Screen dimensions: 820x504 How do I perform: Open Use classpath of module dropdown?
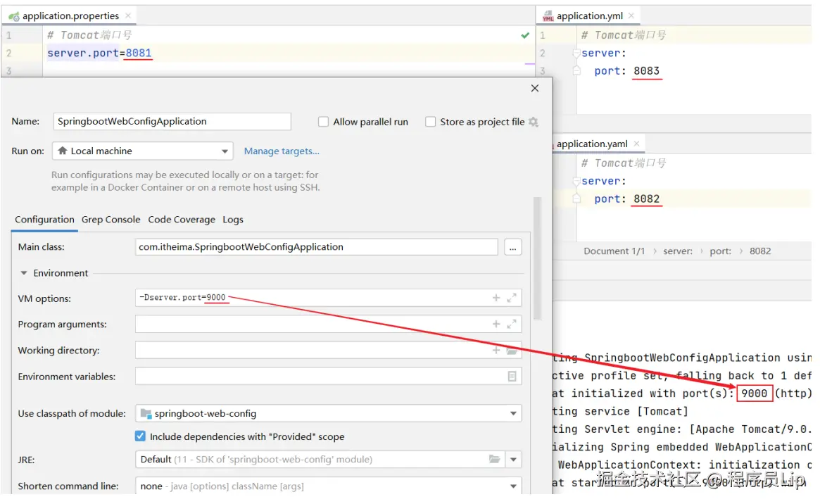tap(329, 414)
